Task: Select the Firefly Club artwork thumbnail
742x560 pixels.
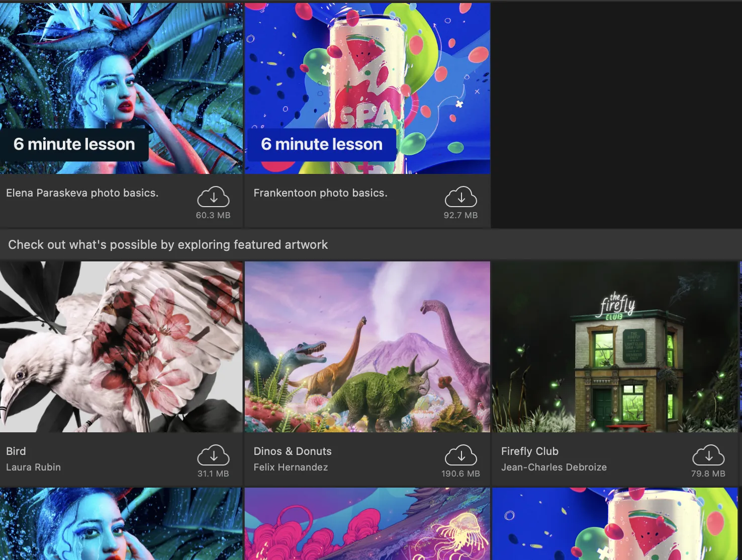Action: click(x=615, y=347)
